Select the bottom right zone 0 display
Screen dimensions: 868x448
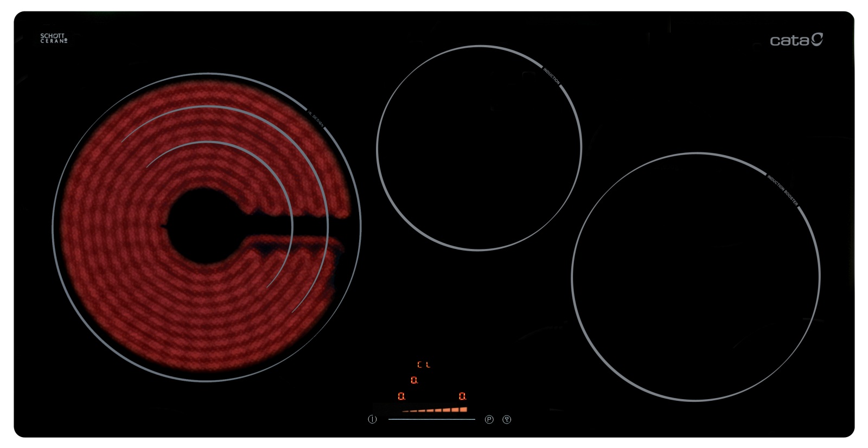pos(462,396)
